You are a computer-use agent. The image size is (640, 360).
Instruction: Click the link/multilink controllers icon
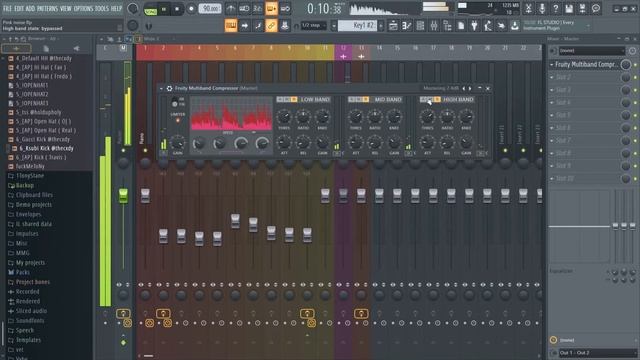coord(271,26)
